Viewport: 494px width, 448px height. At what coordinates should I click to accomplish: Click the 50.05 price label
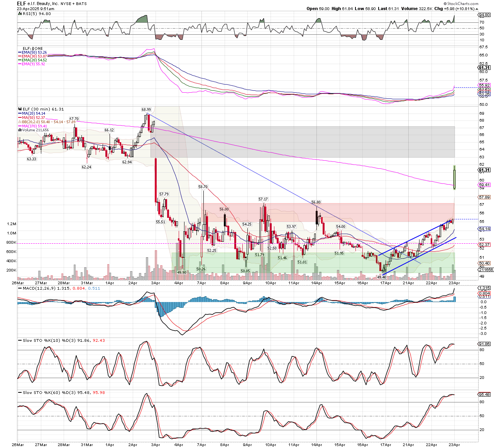(245, 272)
